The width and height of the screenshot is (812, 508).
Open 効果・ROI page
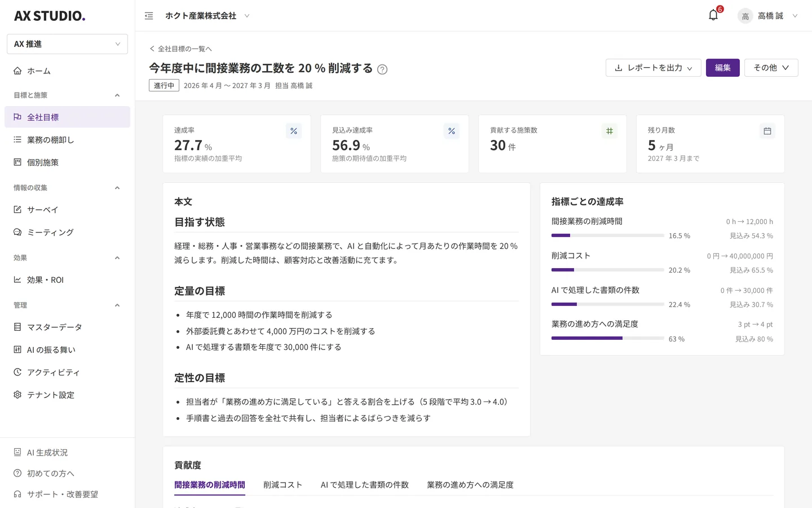67,279
